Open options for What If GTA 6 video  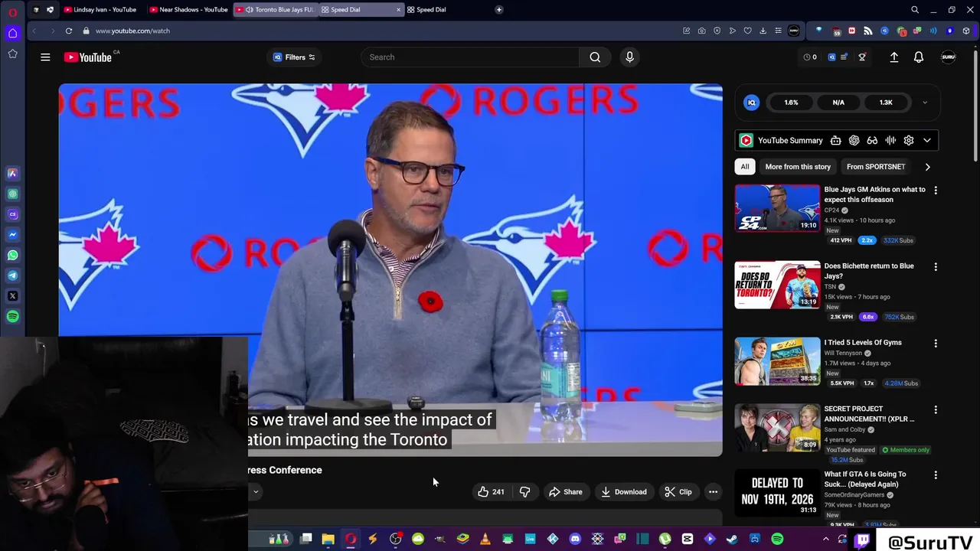(935, 475)
